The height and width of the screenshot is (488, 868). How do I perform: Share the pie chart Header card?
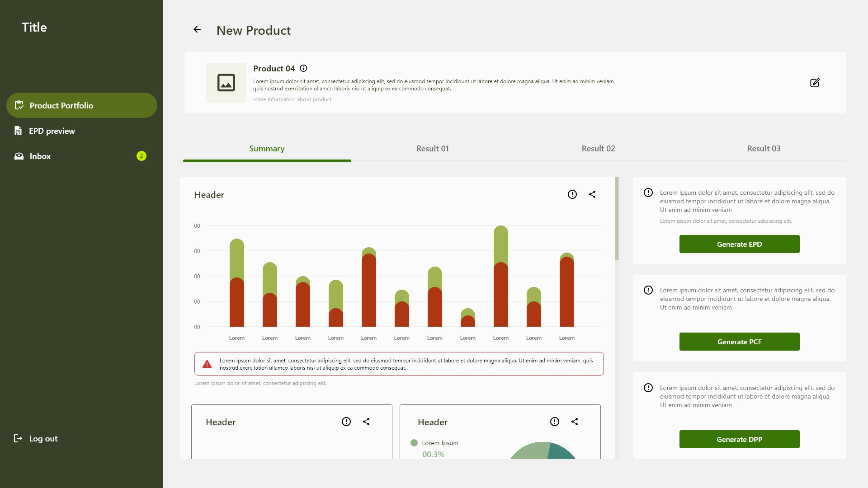[575, 422]
